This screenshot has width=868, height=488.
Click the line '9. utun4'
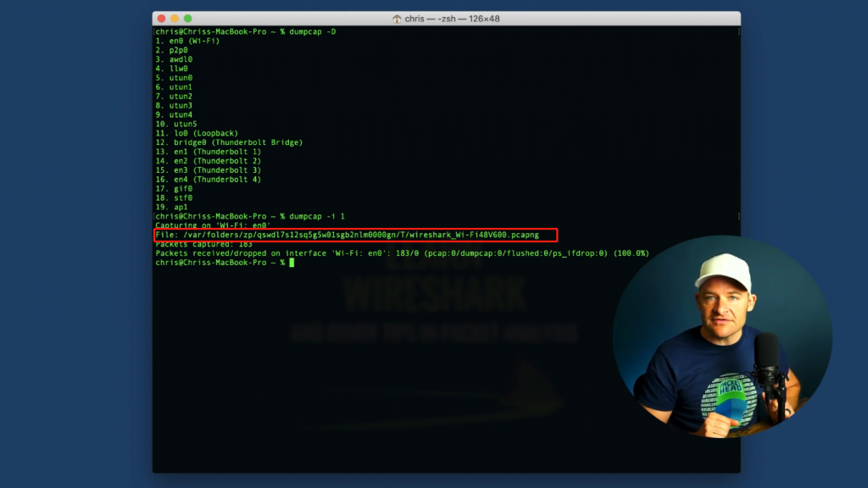tap(174, 114)
